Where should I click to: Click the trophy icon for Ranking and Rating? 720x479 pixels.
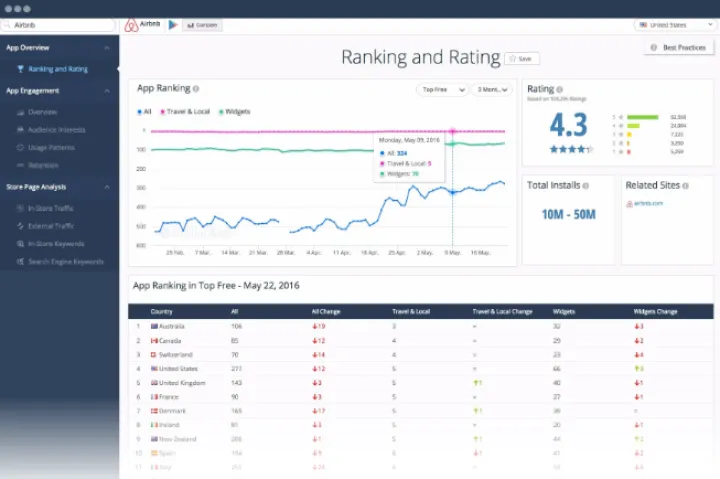coord(21,69)
